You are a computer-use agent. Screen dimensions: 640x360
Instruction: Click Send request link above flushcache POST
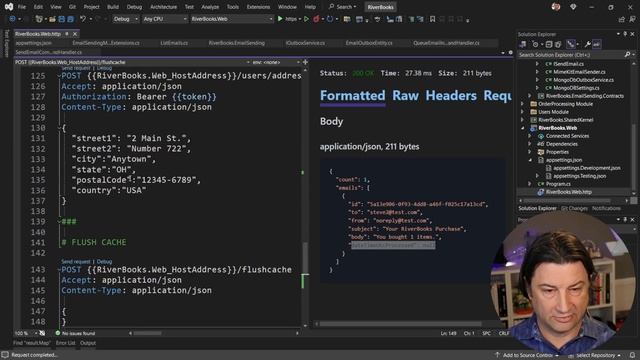[x=76, y=262]
